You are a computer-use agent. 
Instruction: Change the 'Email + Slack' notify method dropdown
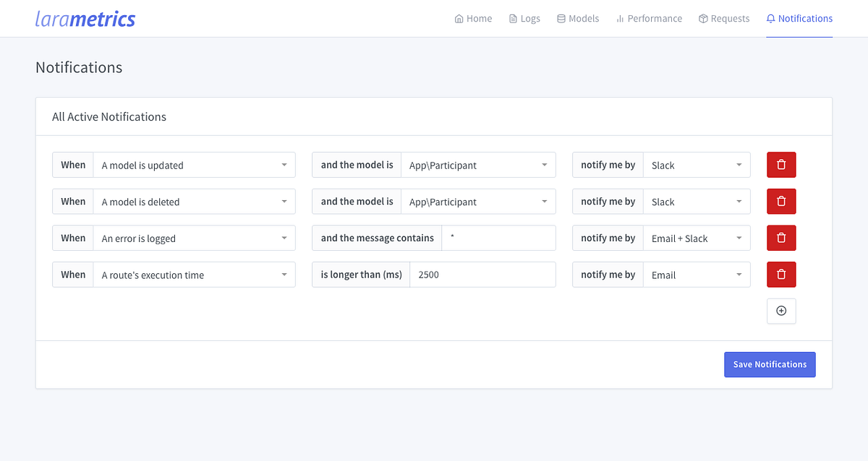click(696, 238)
